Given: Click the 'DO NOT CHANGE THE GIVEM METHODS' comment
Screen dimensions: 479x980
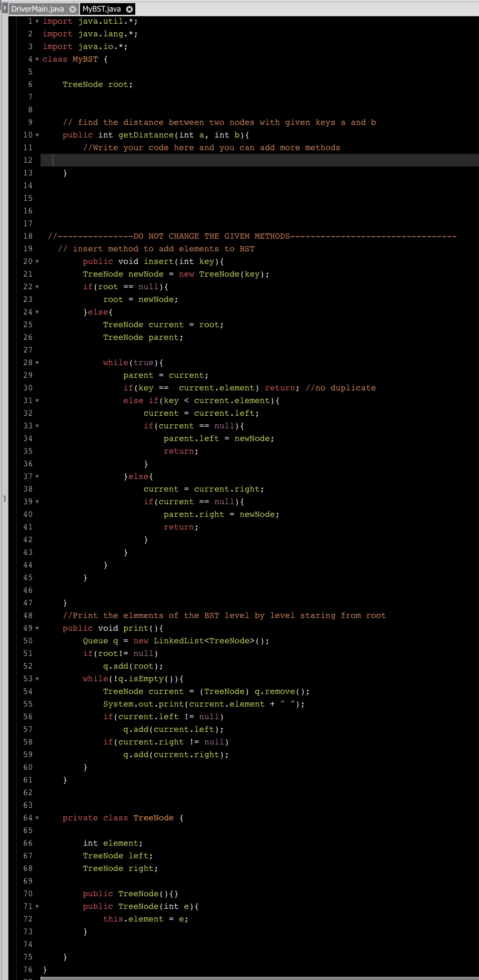Looking at the screenshot, I should 252,236.
